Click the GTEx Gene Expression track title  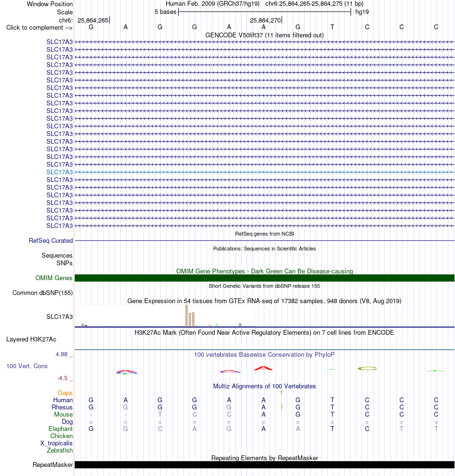264,301
